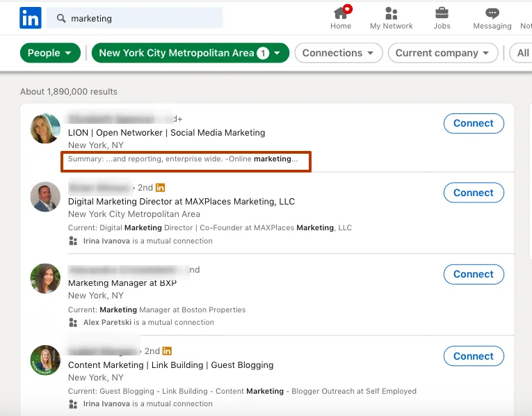This screenshot has width=532, height=416.
Task: Open the My Network tab
Action: pos(392,17)
